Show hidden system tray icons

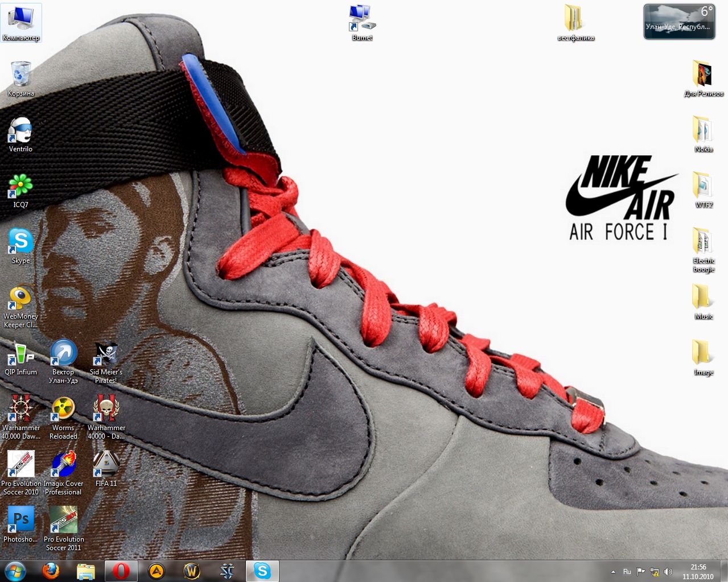[613, 572]
